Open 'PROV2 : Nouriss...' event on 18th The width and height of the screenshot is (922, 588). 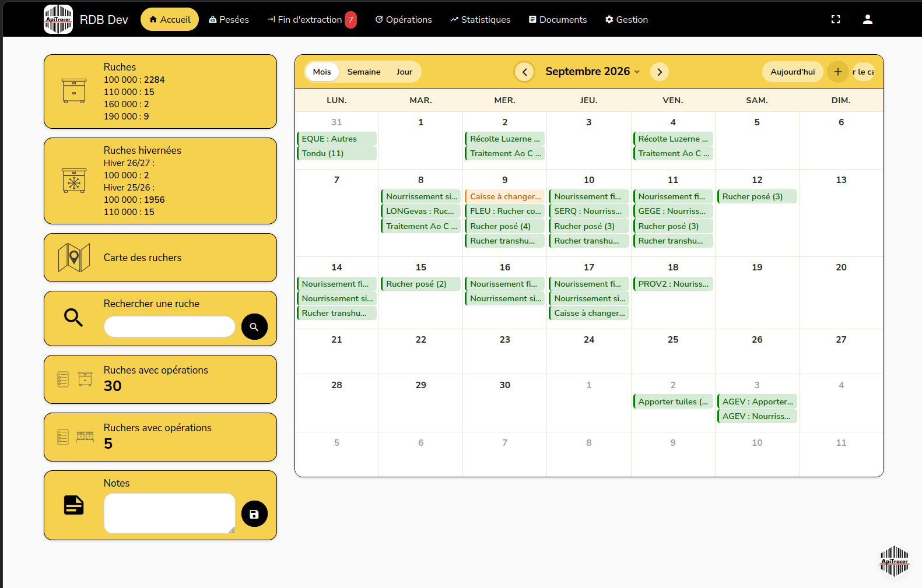[x=673, y=284]
